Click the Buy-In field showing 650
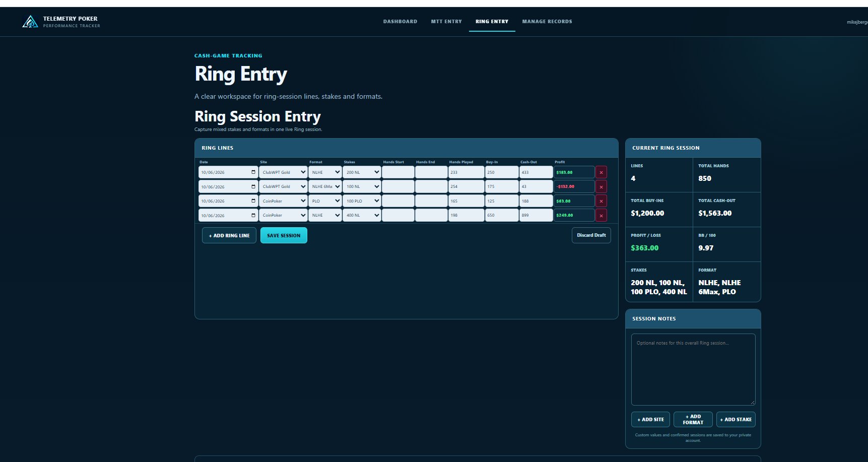 tap(502, 215)
